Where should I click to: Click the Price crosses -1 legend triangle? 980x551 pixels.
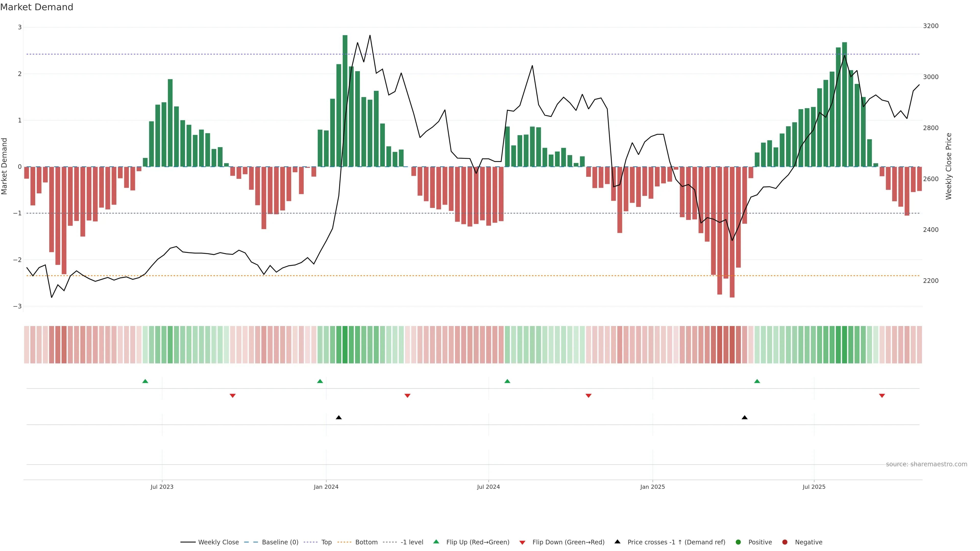click(617, 542)
